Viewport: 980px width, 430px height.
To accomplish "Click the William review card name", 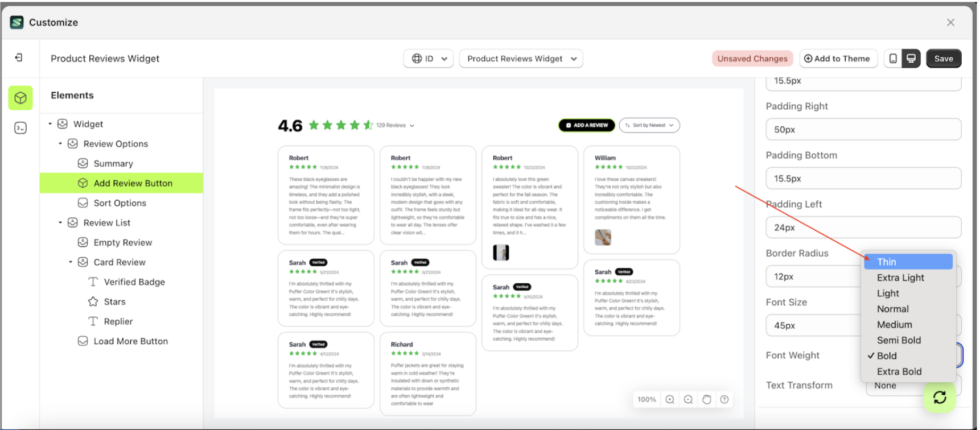I will pos(605,158).
